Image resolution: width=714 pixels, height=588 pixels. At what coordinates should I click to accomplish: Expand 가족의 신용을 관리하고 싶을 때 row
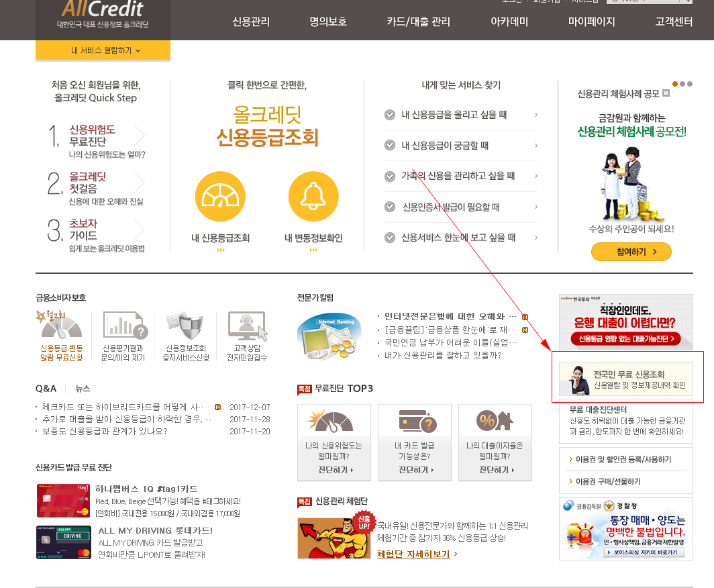click(461, 176)
